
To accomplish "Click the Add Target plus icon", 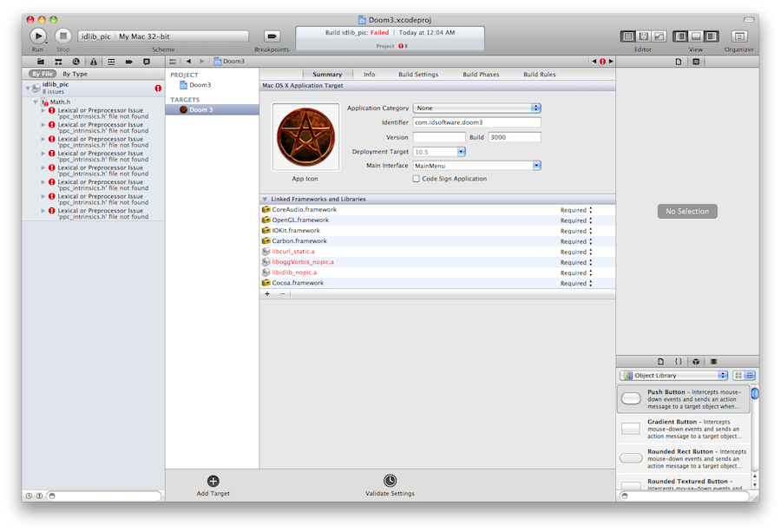I will (213, 481).
